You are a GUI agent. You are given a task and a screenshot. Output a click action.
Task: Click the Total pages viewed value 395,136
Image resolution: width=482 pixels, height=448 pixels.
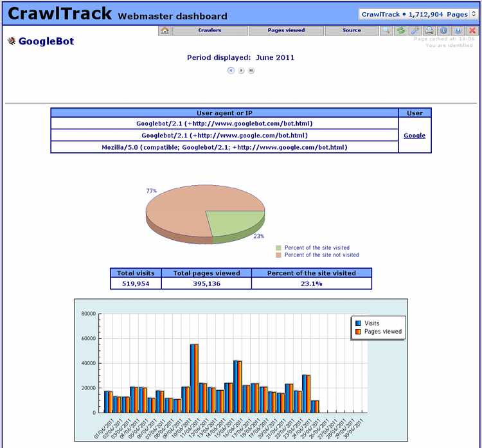(206, 284)
